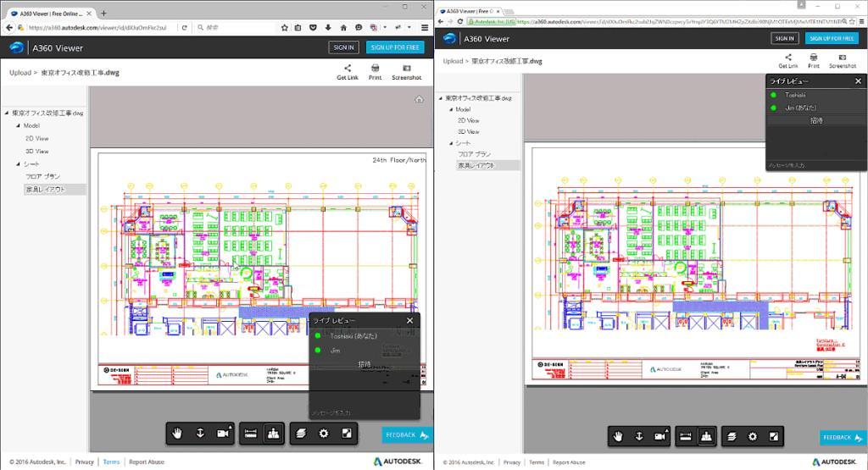Select 2D View in left window tree
This screenshot has height=470, width=868.
point(37,139)
